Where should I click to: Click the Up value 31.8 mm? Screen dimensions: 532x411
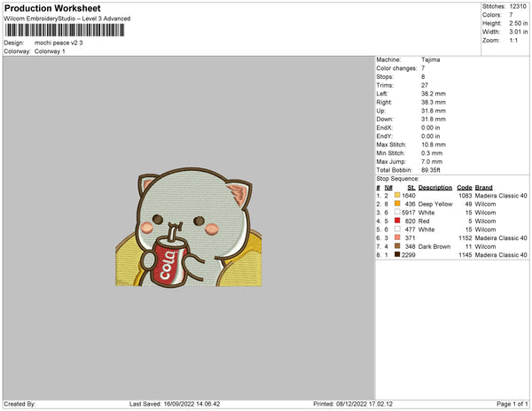click(434, 111)
